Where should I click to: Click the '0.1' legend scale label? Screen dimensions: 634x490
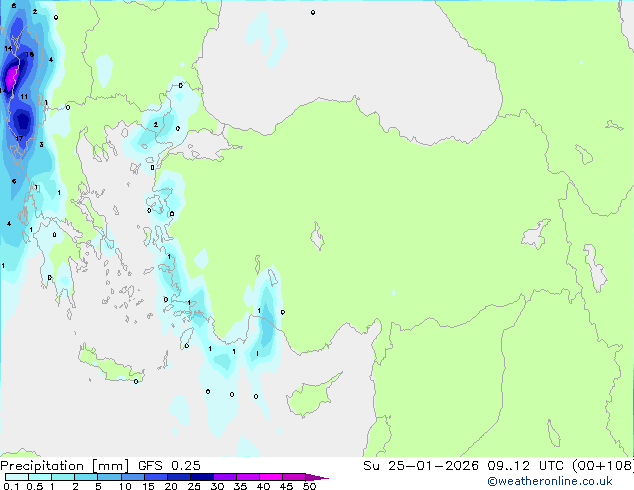11,486
